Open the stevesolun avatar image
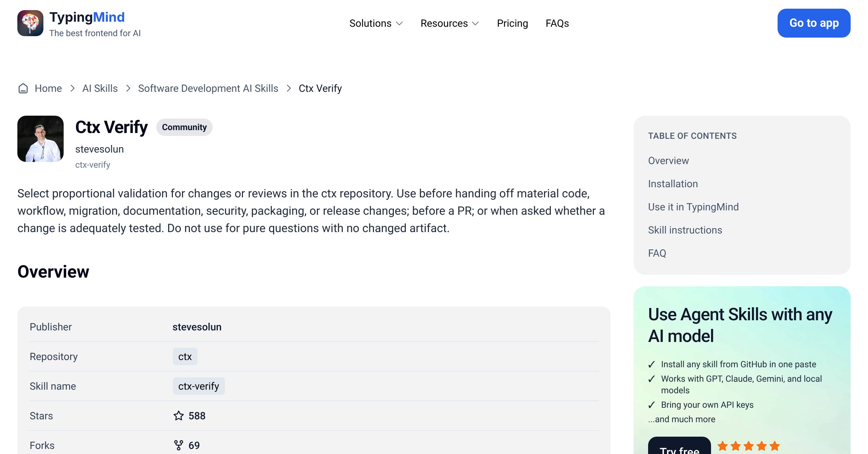The width and height of the screenshot is (868, 454). (x=41, y=139)
